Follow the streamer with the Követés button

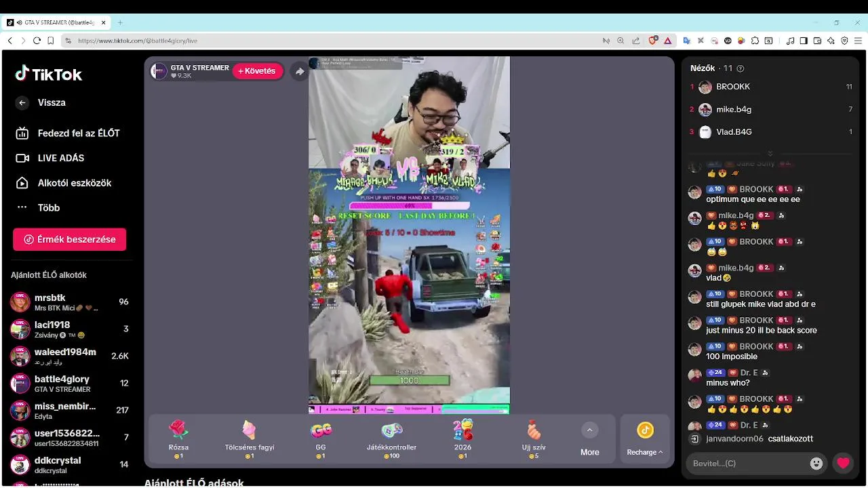258,71
